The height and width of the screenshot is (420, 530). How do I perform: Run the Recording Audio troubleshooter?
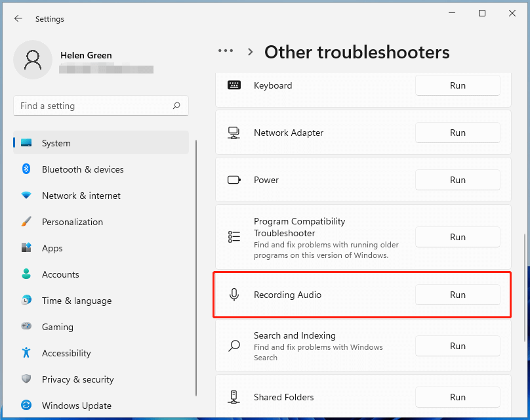tap(457, 295)
